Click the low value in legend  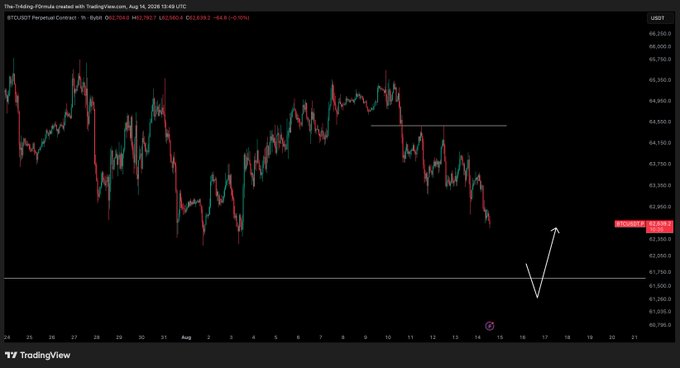(171, 18)
